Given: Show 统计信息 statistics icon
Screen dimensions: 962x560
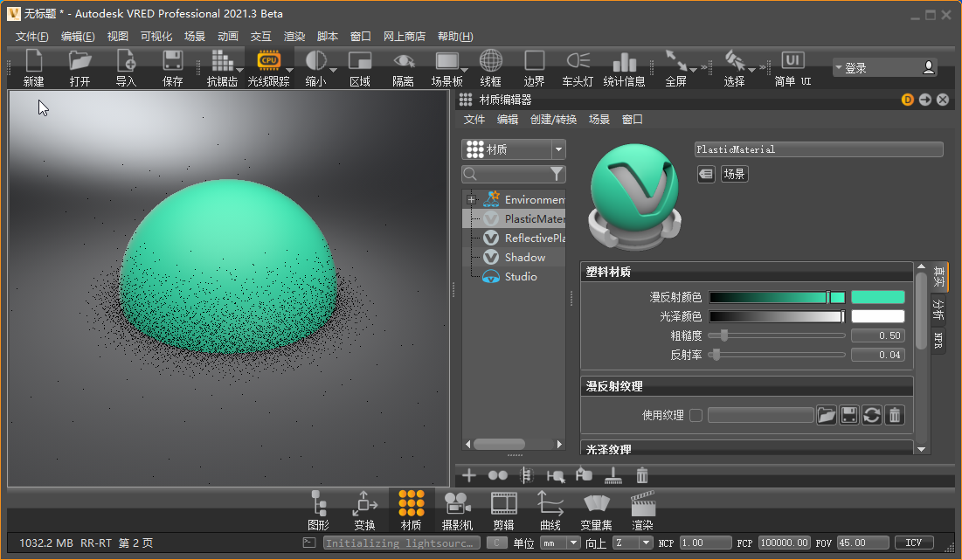Looking at the screenshot, I should coord(624,67).
